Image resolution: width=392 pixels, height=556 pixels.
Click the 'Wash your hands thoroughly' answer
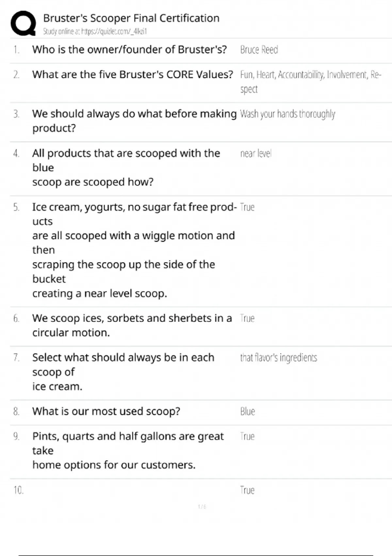coord(287,114)
